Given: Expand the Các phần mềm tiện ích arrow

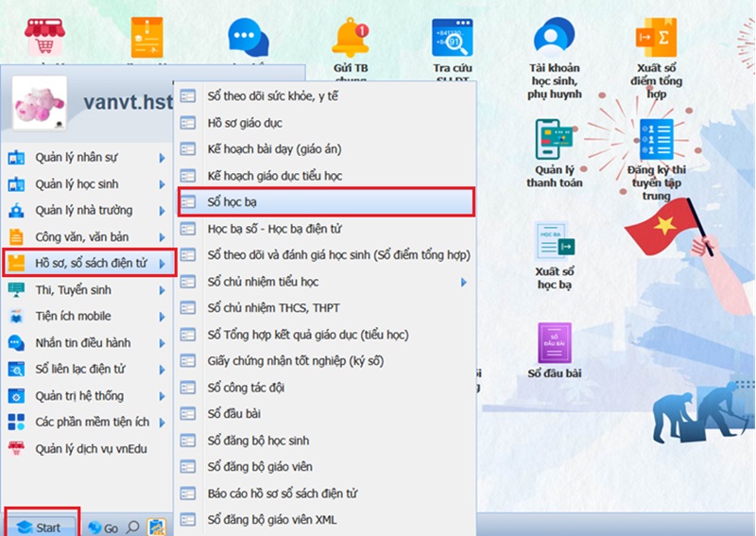Looking at the screenshot, I should coord(162,423).
